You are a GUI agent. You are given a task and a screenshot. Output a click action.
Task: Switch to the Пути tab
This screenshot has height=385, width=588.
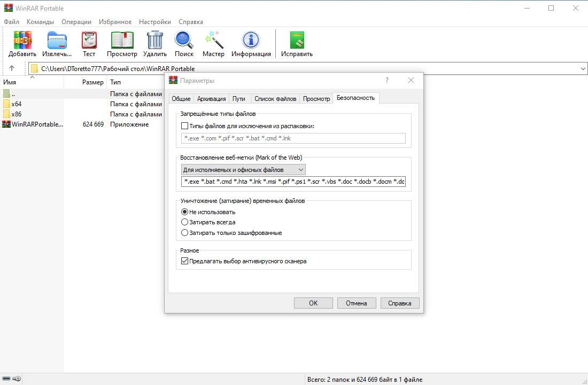tap(239, 98)
